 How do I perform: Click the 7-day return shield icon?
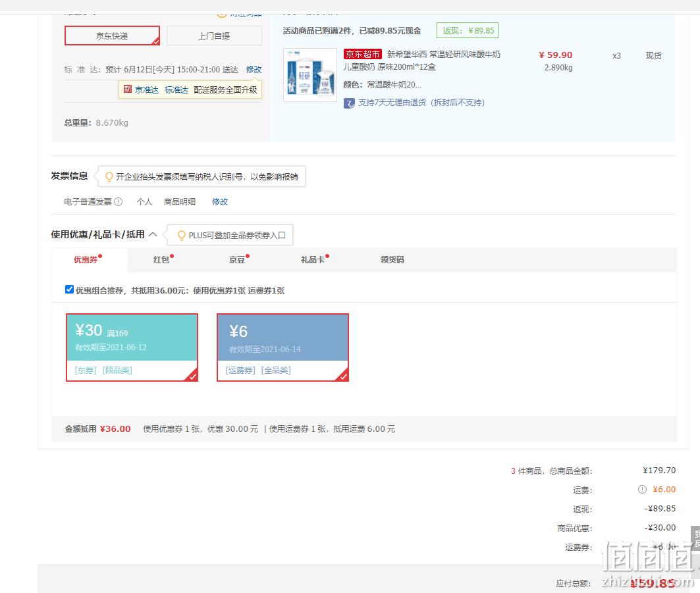[349, 103]
